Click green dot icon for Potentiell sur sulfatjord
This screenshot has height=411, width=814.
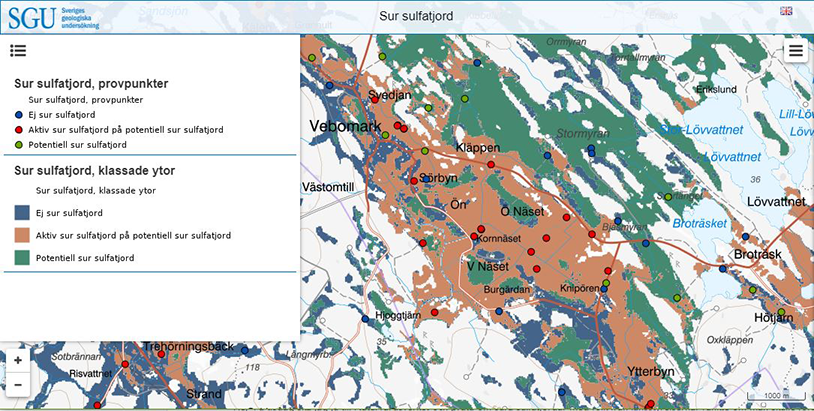point(19,145)
